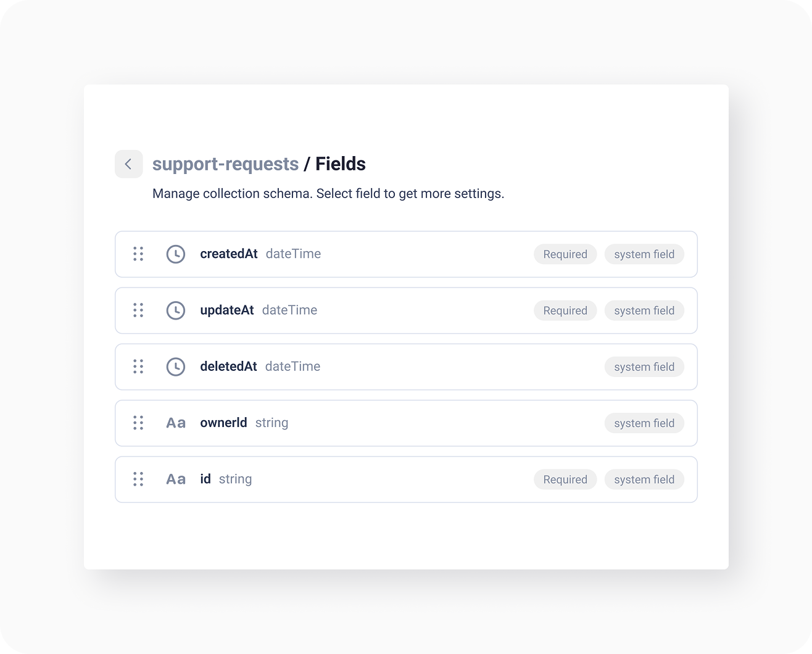812x654 pixels.
Task: Toggle Required on the createdAt field
Action: (565, 254)
